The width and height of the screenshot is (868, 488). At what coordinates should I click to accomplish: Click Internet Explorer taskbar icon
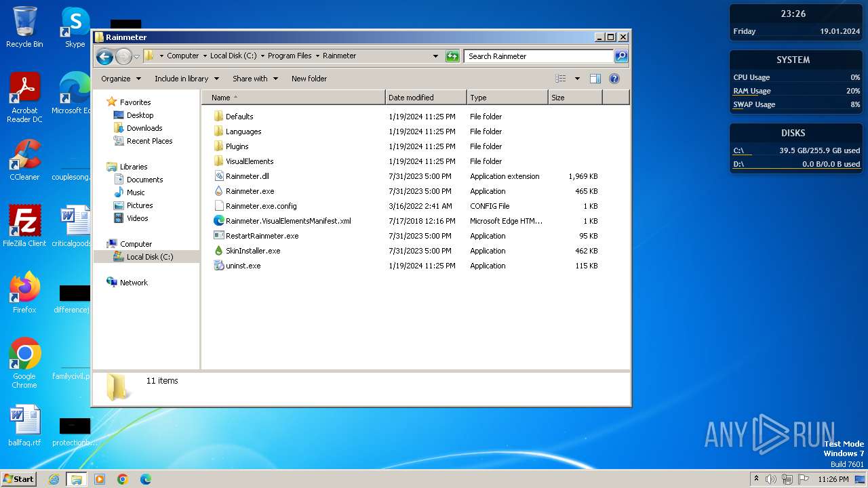(54, 479)
